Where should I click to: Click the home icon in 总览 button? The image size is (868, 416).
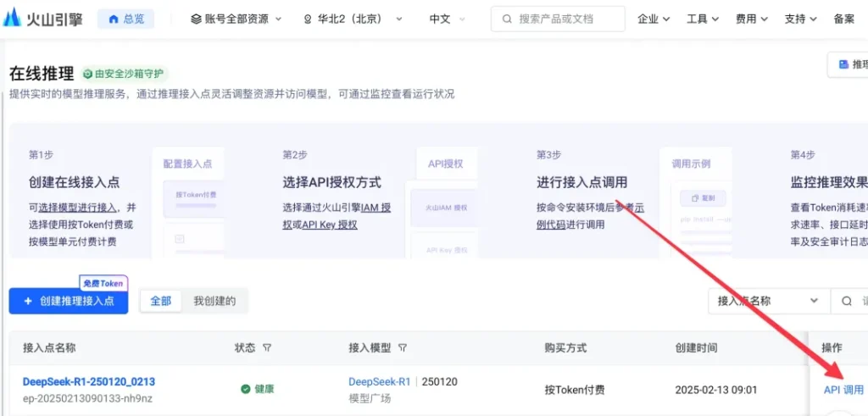pos(114,19)
